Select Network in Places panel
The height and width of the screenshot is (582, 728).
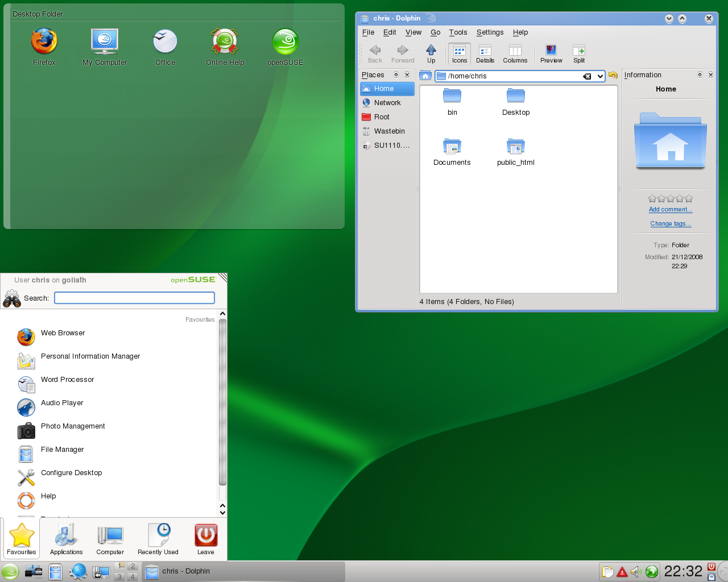pos(387,103)
